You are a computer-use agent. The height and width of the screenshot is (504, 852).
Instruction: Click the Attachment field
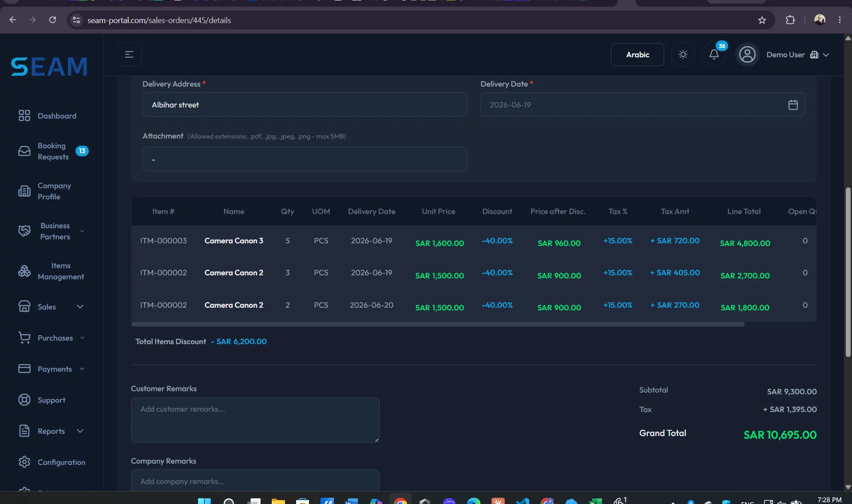tap(305, 159)
